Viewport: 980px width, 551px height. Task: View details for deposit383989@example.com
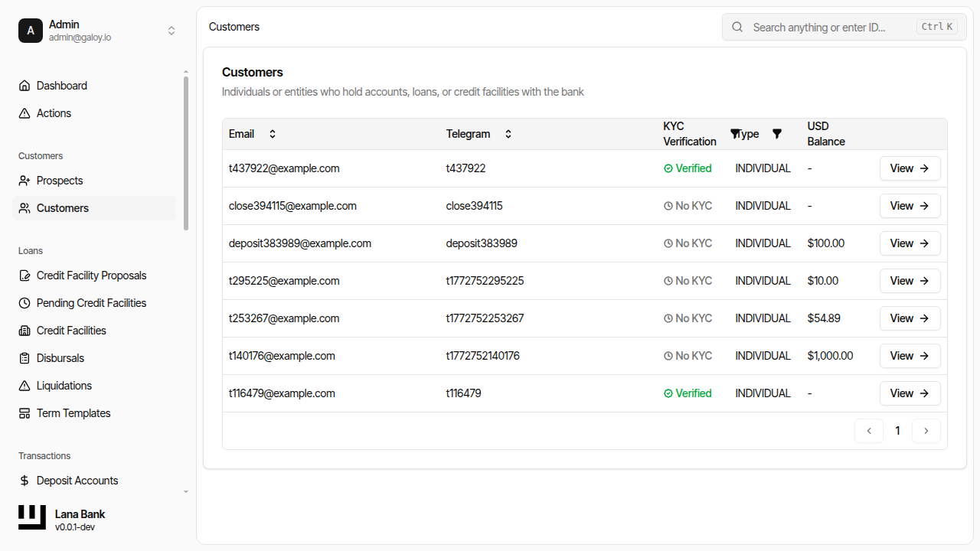click(910, 243)
